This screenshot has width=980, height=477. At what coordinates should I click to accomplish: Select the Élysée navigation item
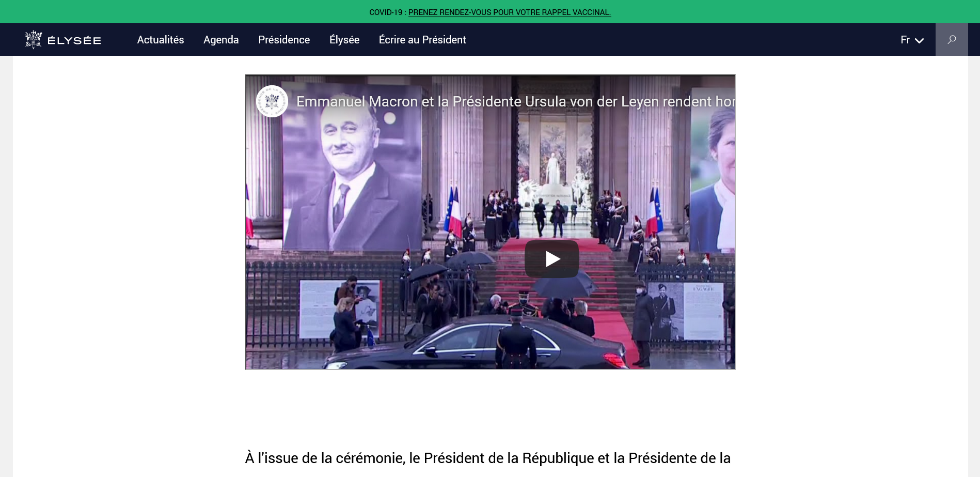tap(344, 40)
